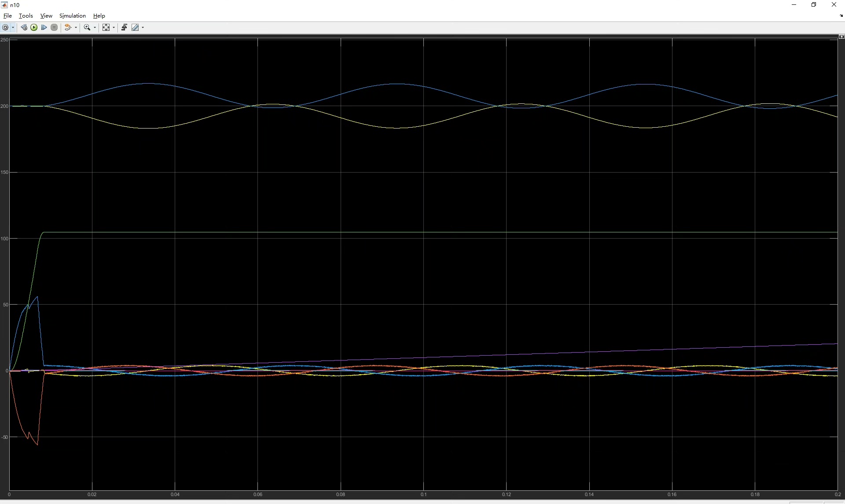The image size is (845, 504).
Task: Click the Highlight Simulink Block icon
Action: (68, 27)
